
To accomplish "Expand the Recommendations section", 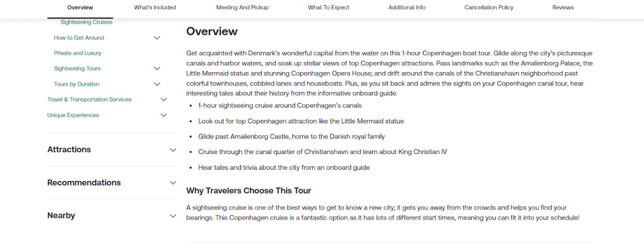I will coord(173,183).
